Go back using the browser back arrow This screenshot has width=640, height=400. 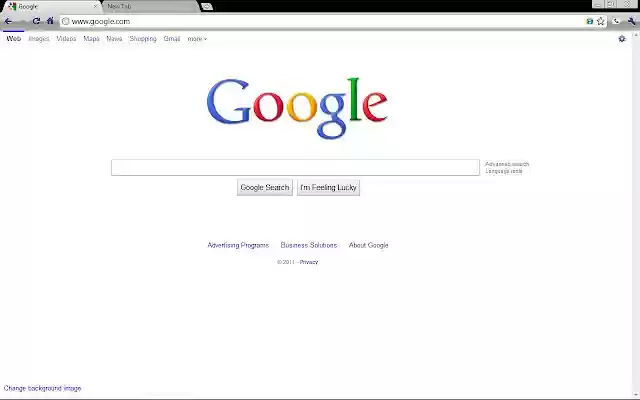(8, 21)
